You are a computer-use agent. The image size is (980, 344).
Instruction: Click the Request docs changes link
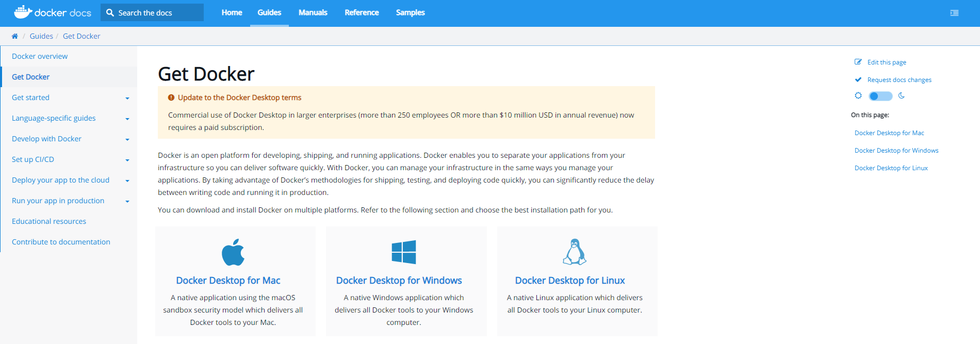[x=899, y=80]
